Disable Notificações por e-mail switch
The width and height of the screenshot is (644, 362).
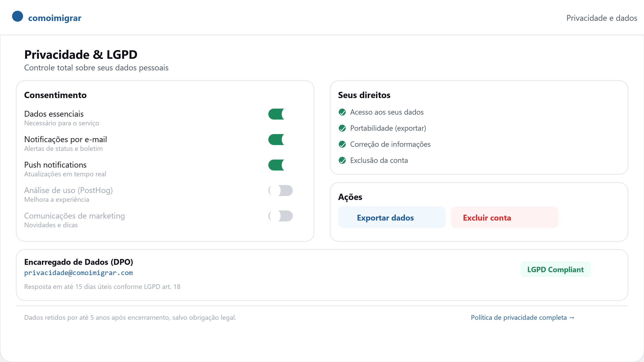(280, 140)
